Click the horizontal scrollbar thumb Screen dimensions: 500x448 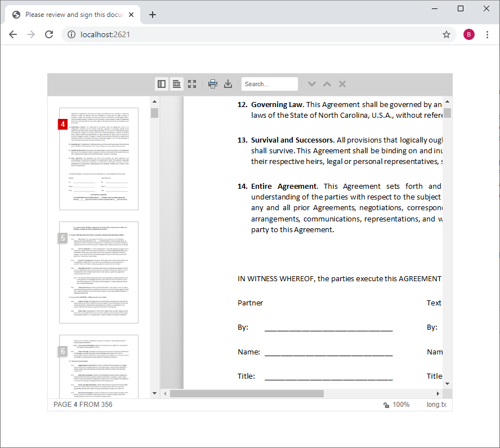pyautogui.click(x=247, y=394)
